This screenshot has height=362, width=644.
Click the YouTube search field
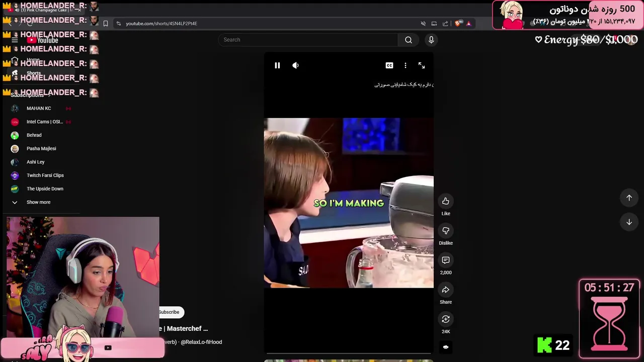(x=308, y=40)
